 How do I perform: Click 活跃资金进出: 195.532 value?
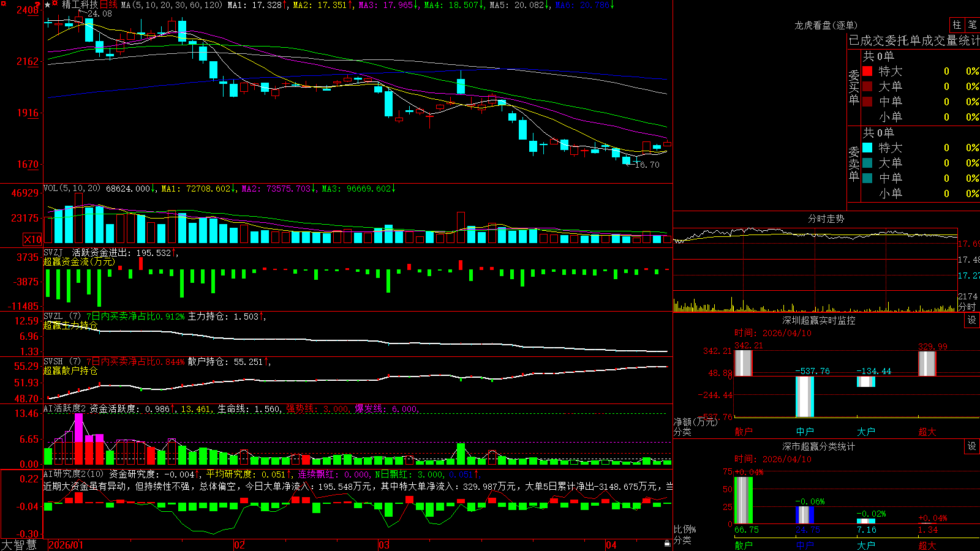point(124,253)
